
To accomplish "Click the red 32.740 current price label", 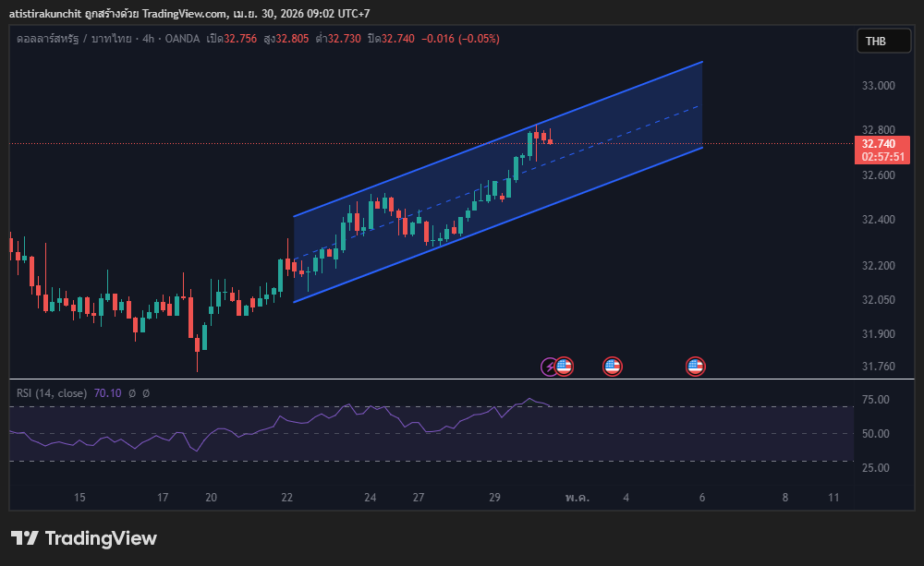I will coord(878,144).
